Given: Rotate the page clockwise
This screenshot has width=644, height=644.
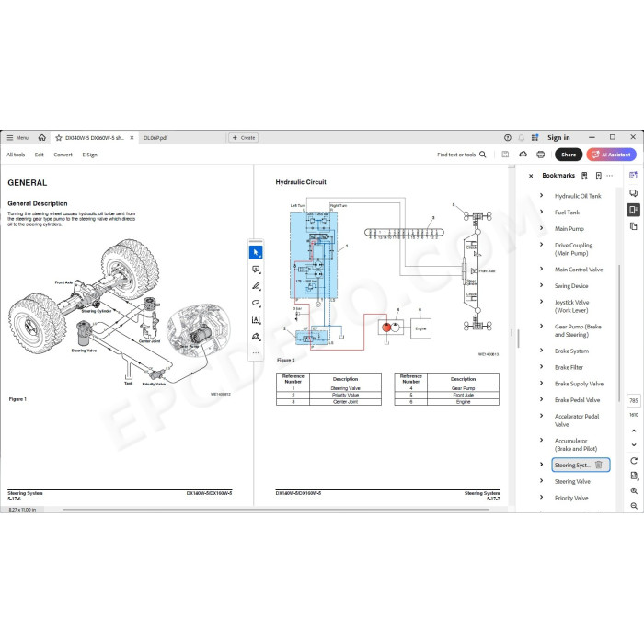Looking at the screenshot, I should click(x=634, y=461).
